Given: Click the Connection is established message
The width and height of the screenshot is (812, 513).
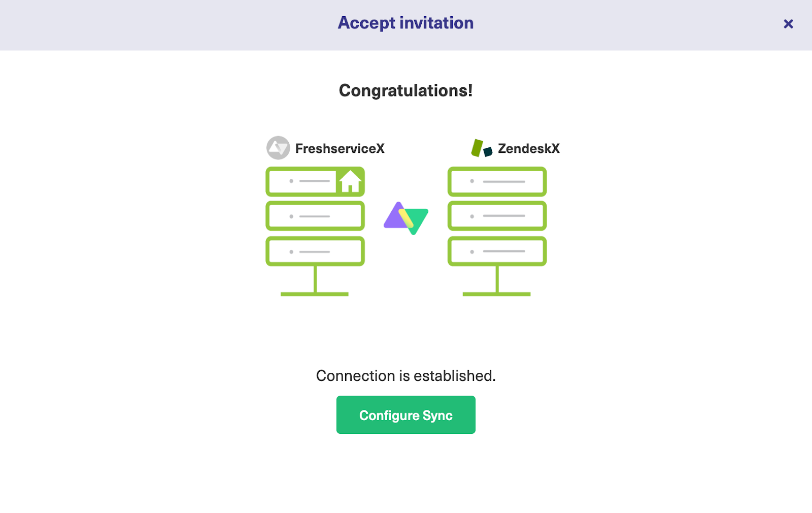Looking at the screenshot, I should tap(405, 376).
